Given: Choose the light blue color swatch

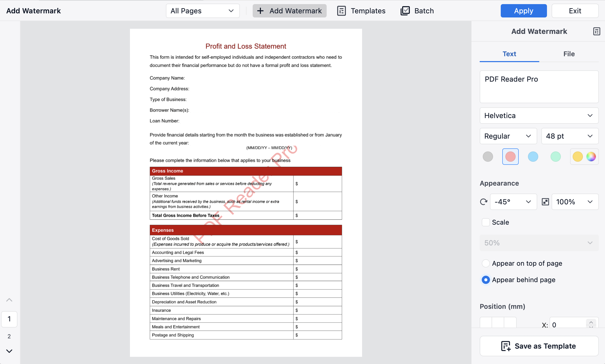Looking at the screenshot, I should click(x=533, y=157).
